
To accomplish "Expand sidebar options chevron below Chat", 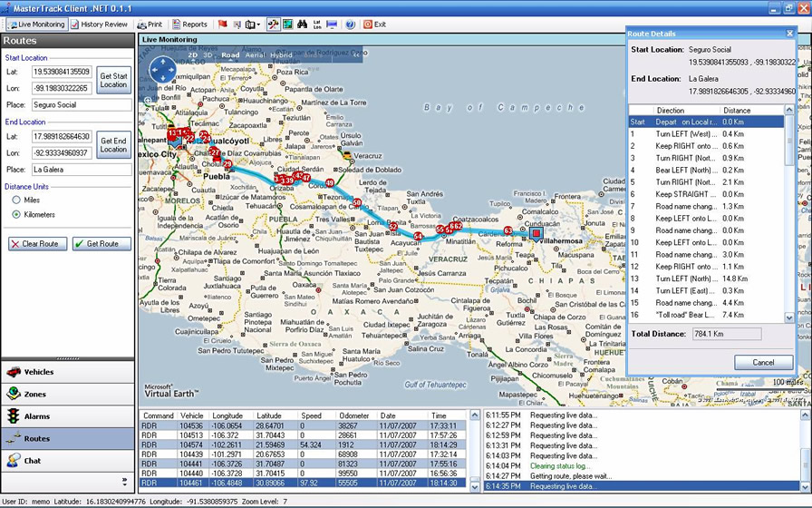I will point(124,482).
